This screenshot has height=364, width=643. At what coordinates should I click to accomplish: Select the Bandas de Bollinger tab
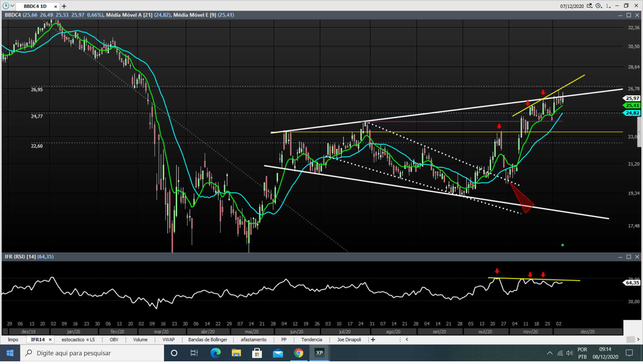point(208,340)
